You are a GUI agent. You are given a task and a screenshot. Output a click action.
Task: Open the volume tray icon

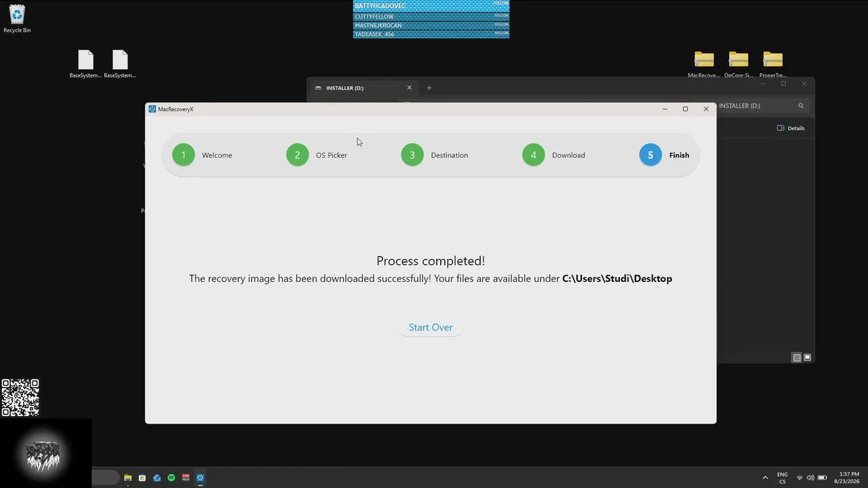(810, 478)
